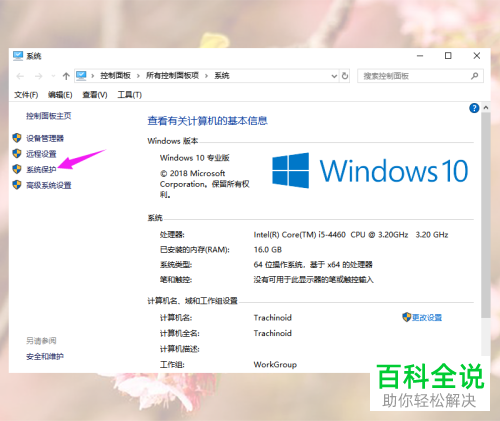Screen dimensions: 500x421
Task: Close the 系统 window
Action: coord(477,56)
